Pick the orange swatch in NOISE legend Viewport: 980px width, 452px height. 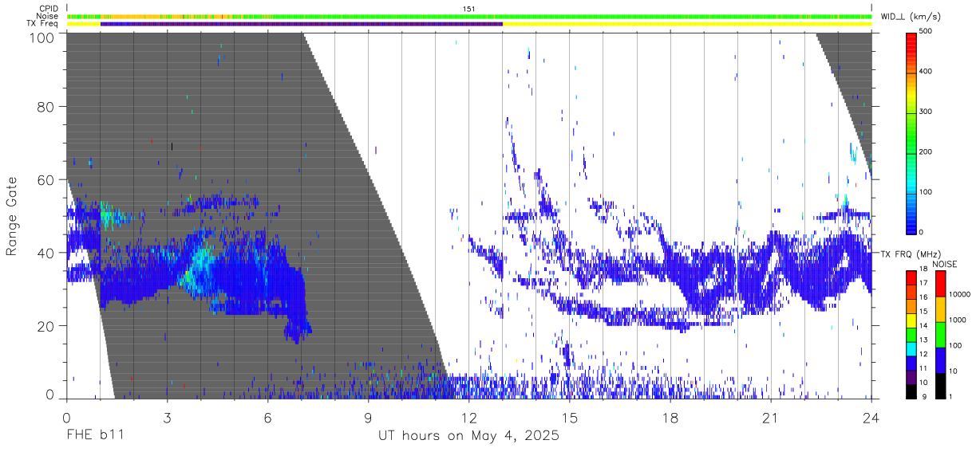pyautogui.click(x=940, y=309)
